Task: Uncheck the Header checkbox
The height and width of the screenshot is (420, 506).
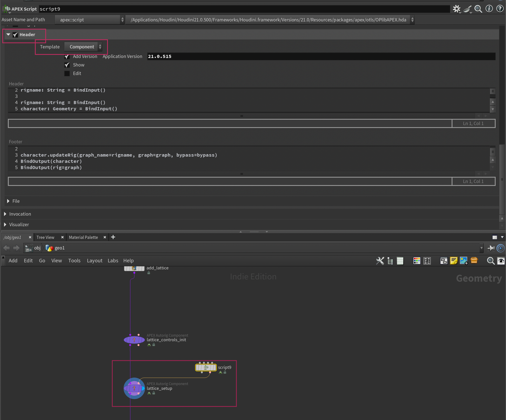Action: (x=15, y=35)
